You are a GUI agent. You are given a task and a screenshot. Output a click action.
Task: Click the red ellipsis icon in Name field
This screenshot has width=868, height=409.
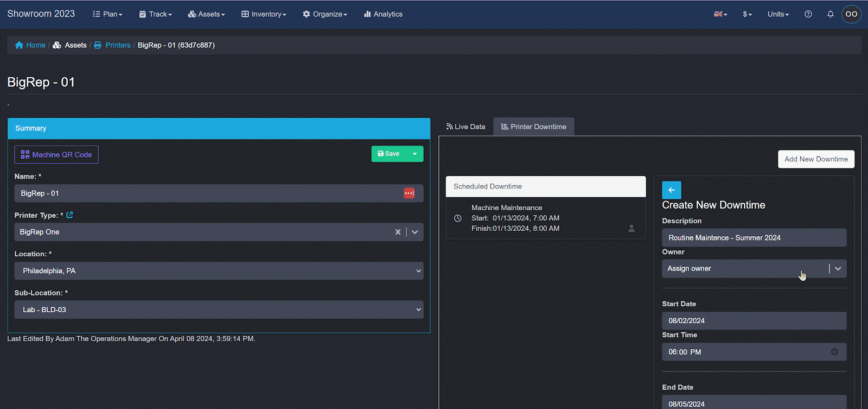(409, 193)
